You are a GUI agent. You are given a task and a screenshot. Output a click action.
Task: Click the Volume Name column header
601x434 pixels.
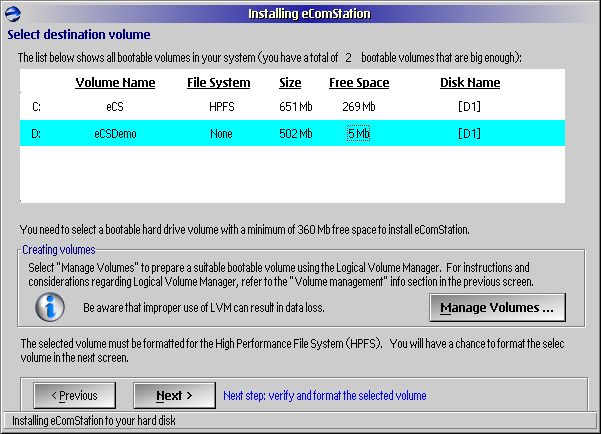(x=115, y=83)
